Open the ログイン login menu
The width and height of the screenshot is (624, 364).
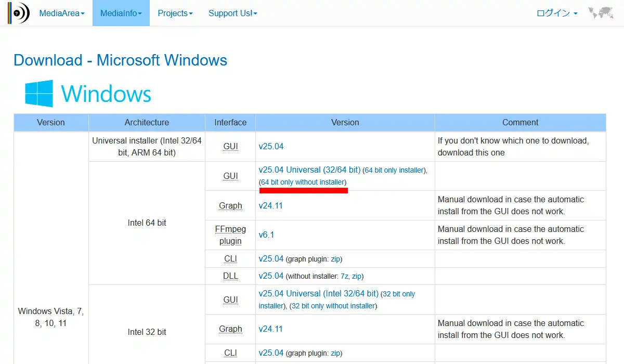tap(557, 13)
